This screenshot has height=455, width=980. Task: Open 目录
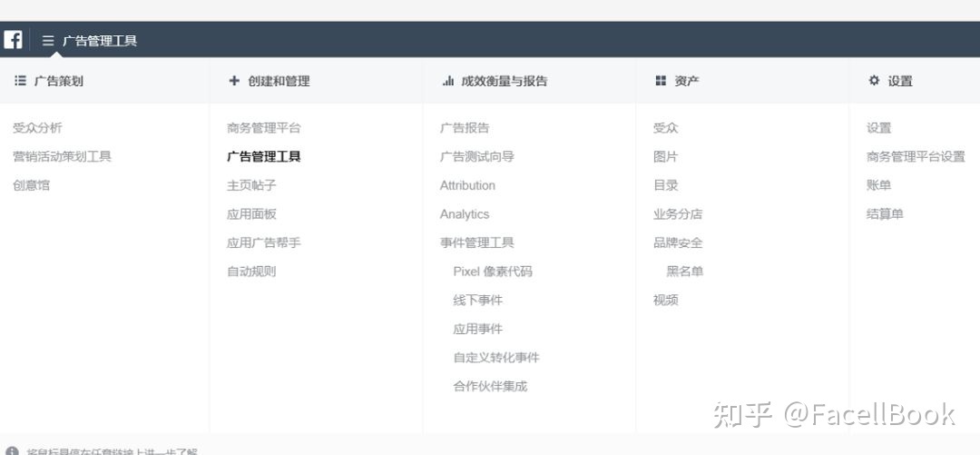(x=666, y=185)
